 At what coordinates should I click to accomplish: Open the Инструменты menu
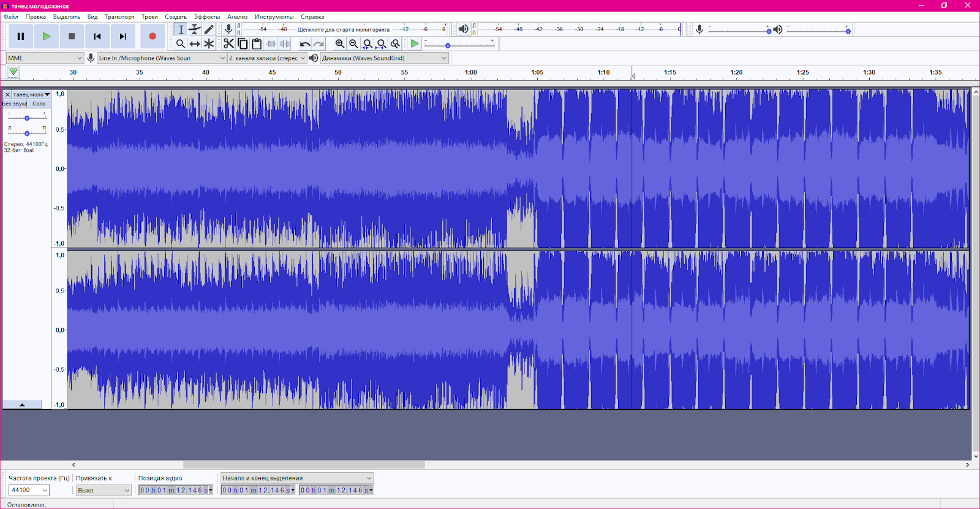click(274, 17)
